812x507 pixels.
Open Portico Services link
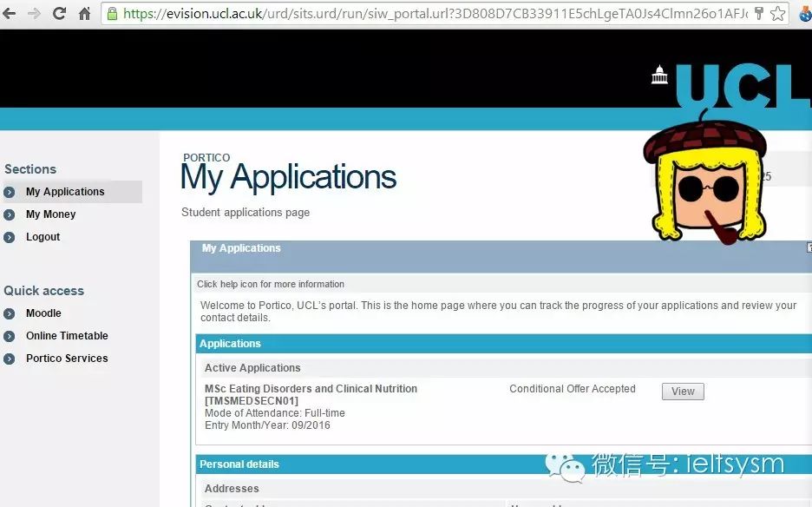point(67,359)
